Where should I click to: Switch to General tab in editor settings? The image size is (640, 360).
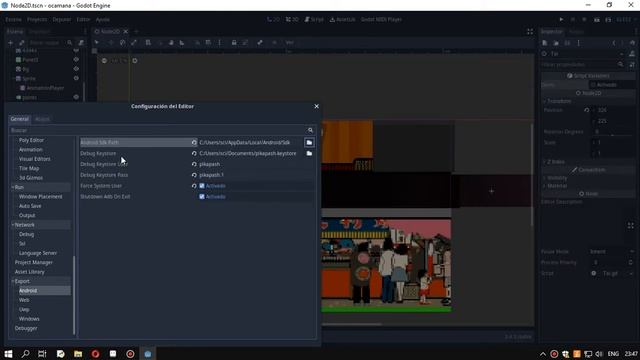point(20,119)
